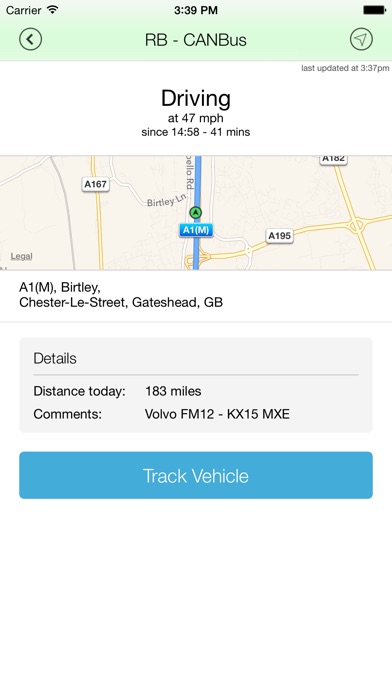Tap the A195 road badge
Screen dimensions: 392x696
[279, 236]
